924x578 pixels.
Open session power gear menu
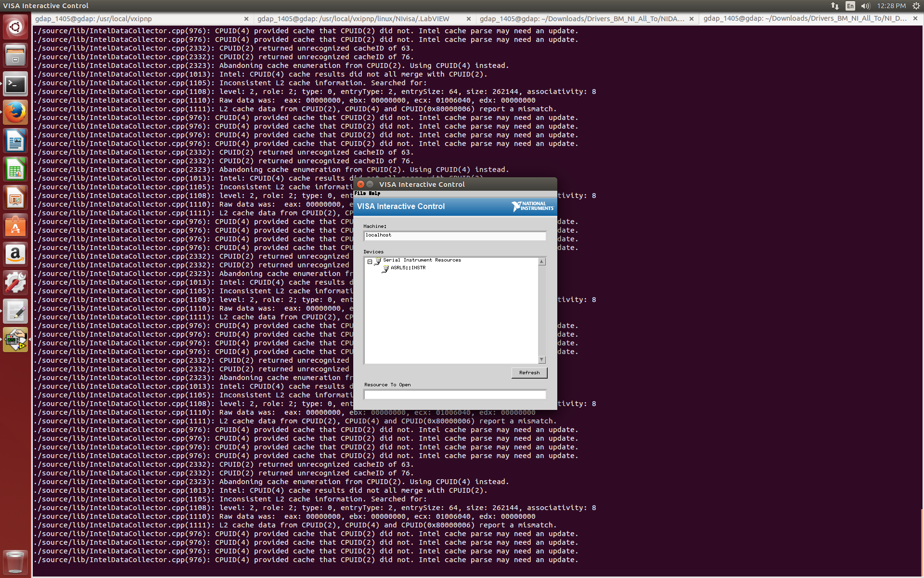[916, 6]
